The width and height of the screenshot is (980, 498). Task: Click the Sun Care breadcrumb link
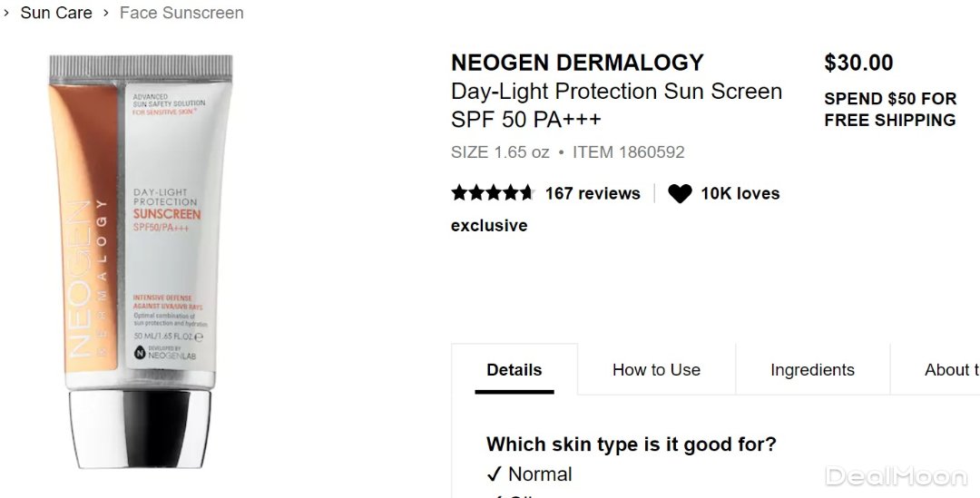[x=56, y=13]
